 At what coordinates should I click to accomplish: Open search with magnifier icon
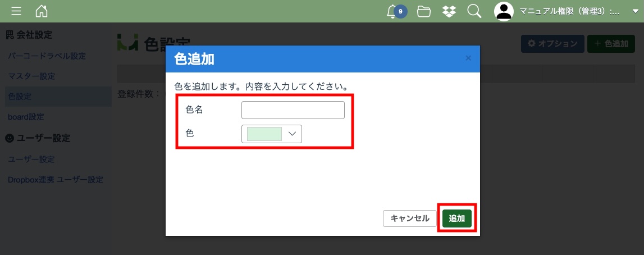coord(474,11)
